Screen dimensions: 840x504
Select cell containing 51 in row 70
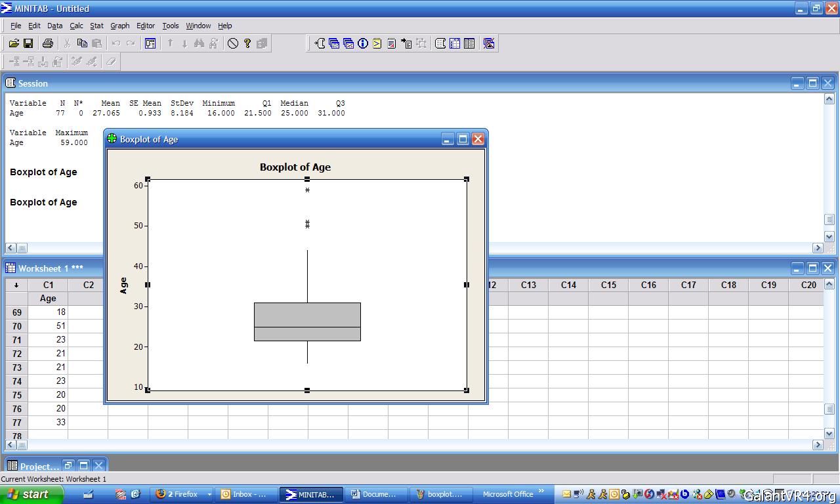click(x=48, y=326)
